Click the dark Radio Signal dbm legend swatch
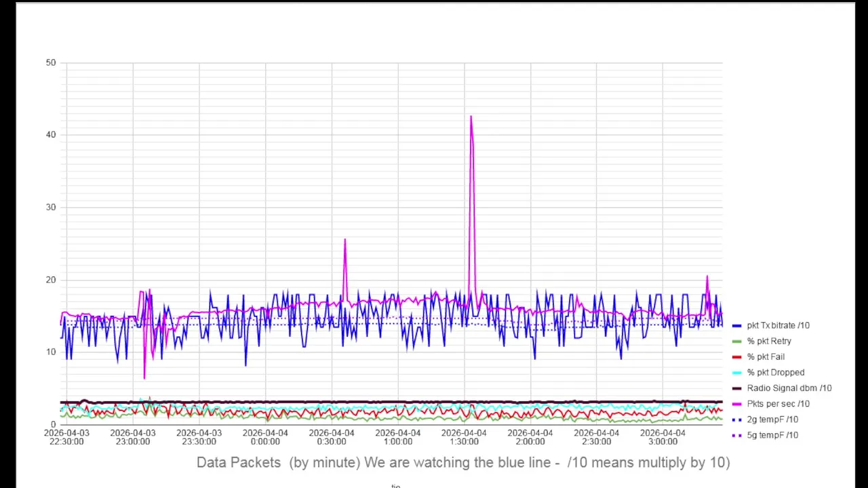The image size is (868, 488). click(737, 388)
